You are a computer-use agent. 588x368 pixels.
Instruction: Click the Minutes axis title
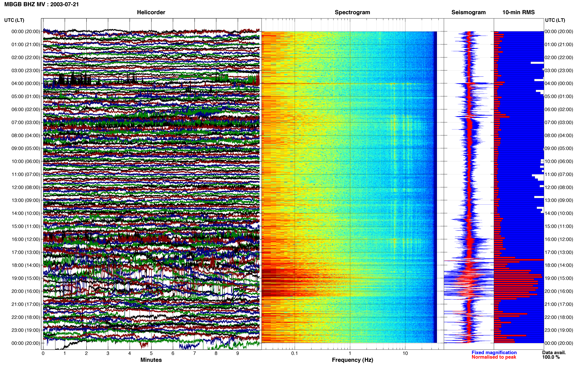pyautogui.click(x=151, y=360)
